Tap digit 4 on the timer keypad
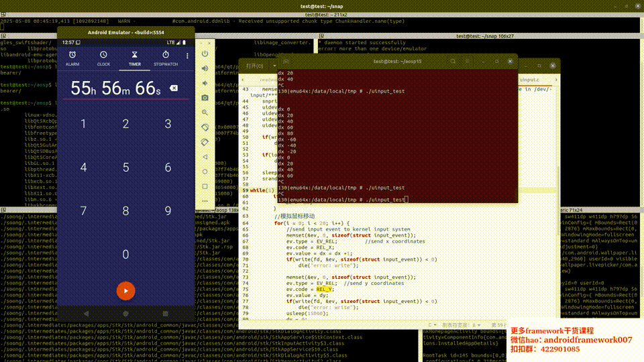The height and width of the screenshot is (362, 644). coord(83,167)
